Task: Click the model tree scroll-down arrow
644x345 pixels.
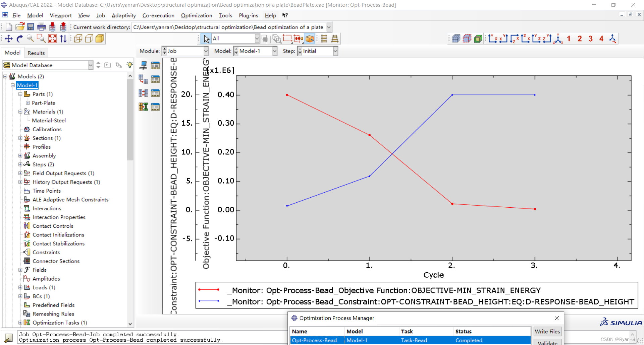Action: [130, 324]
